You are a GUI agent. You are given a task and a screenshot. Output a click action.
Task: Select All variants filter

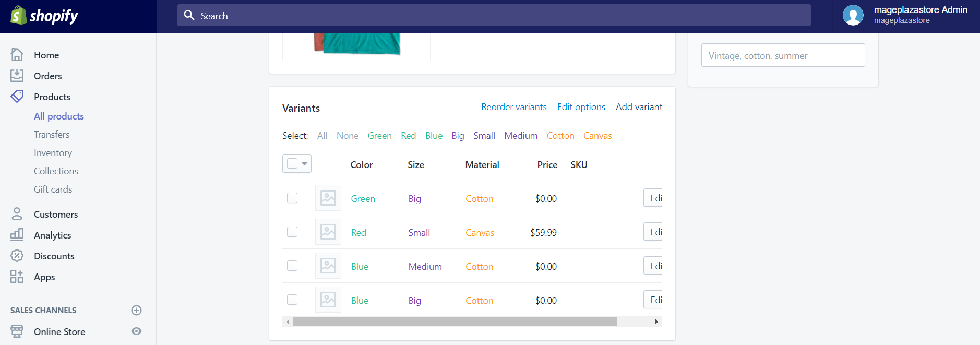322,135
